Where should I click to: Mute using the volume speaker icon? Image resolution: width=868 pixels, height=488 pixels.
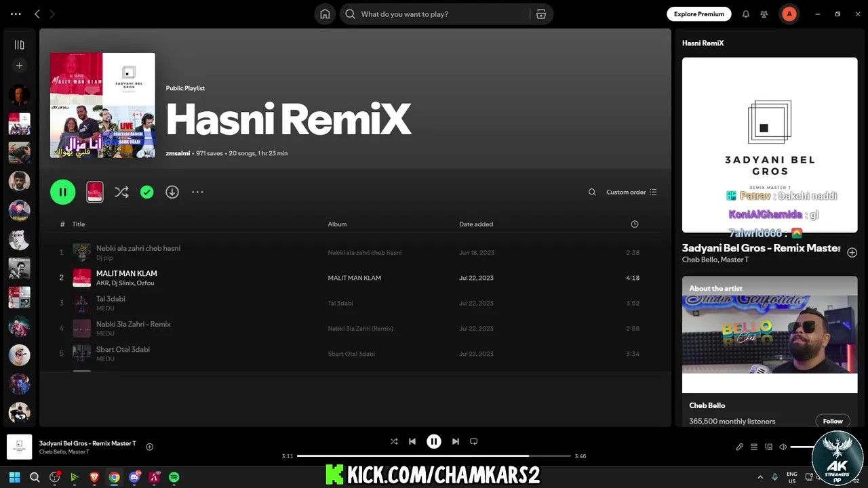click(x=783, y=447)
